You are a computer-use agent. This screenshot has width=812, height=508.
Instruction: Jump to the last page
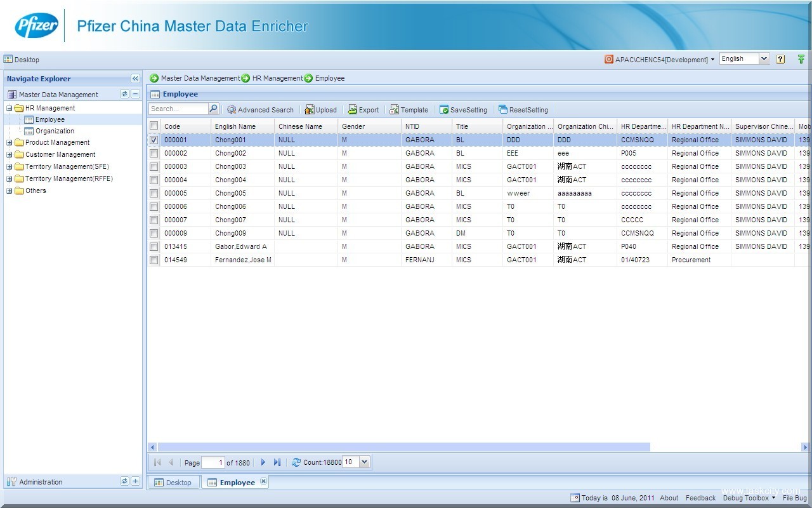click(x=277, y=462)
